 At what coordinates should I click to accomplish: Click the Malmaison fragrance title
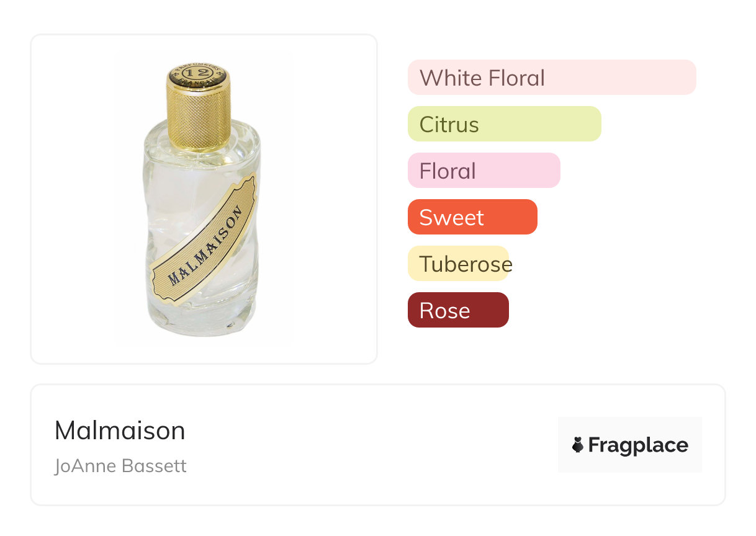click(120, 431)
